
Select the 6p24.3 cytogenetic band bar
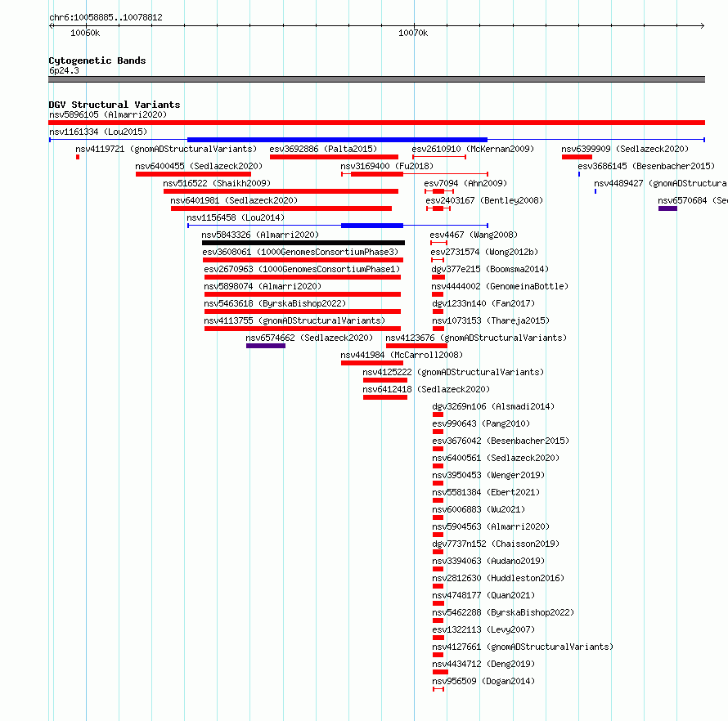click(376, 79)
